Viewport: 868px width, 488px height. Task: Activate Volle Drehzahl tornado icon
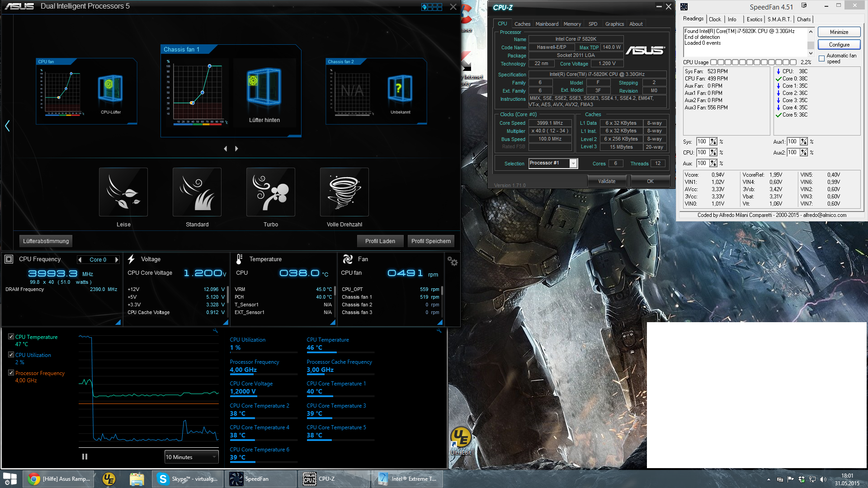tap(344, 192)
